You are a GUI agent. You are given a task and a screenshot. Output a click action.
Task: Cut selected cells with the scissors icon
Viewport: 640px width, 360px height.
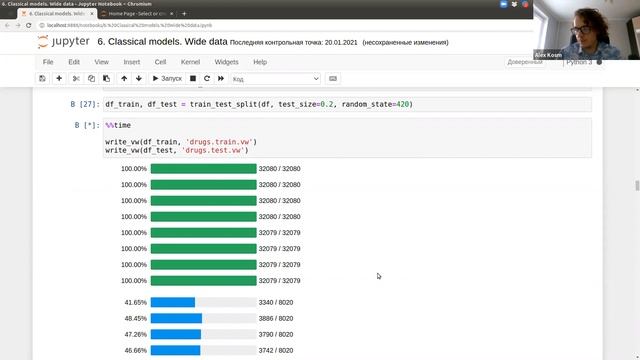(x=76, y=78)
